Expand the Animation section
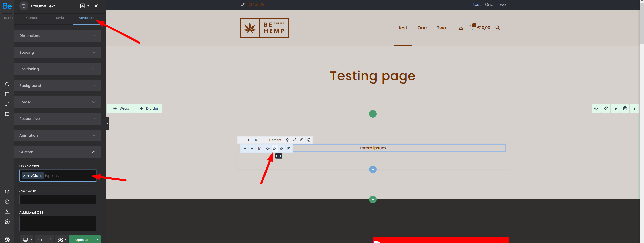The image size is (644, 243). [58, 135]
